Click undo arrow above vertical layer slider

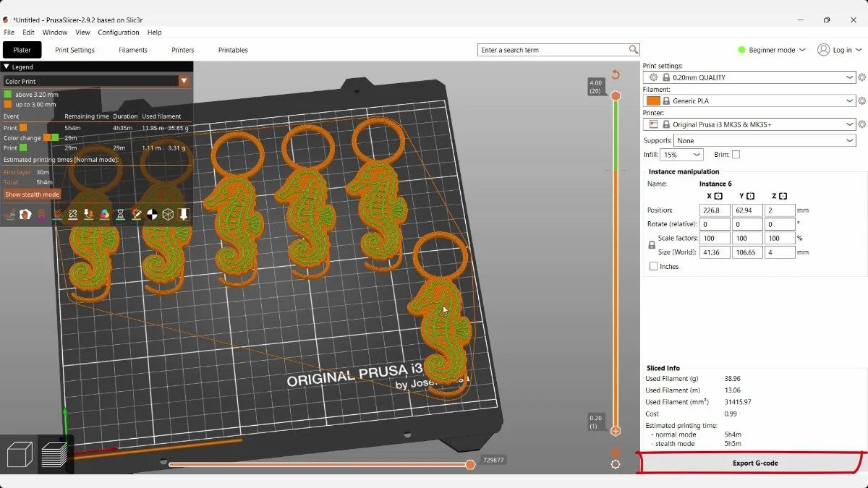(x=616, y=74)
